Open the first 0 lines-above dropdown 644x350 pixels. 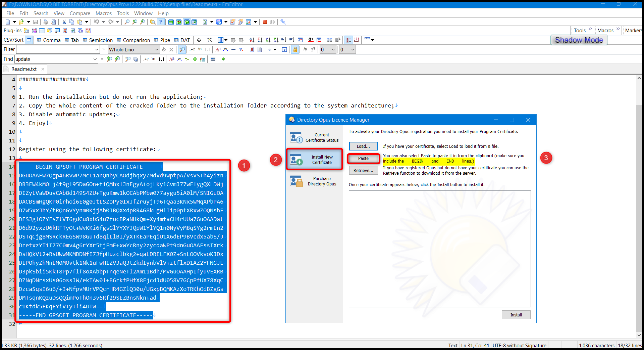pos(333,49)
